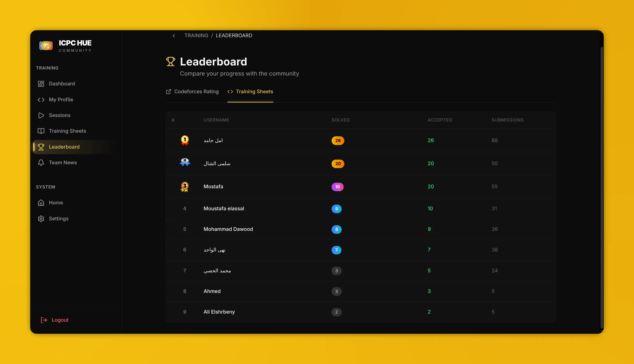Viewport: 634px width, 364px height.
Task: Click the ACCEPTED column header
Action: tap(440, 120)
